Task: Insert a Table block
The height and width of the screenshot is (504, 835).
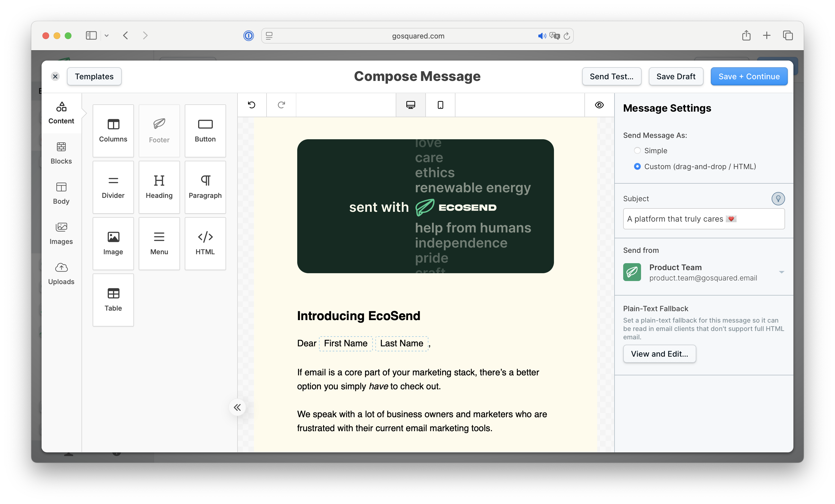Action: [x=113, y=300]
